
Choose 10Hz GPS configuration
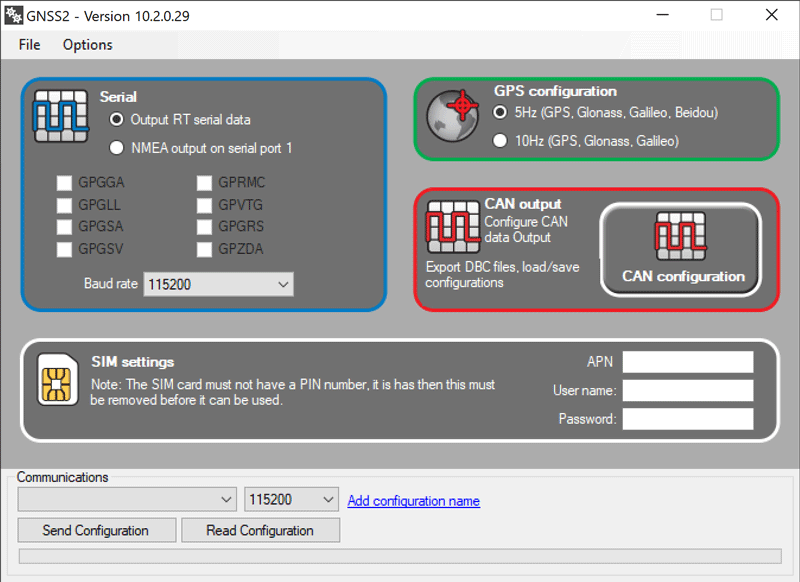[x=500, y=141]
